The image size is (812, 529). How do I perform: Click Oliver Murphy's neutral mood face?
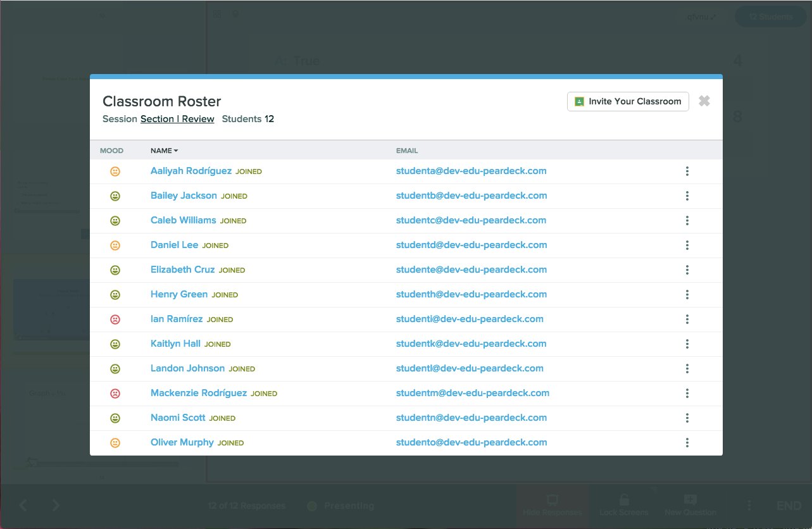point(115,443)
